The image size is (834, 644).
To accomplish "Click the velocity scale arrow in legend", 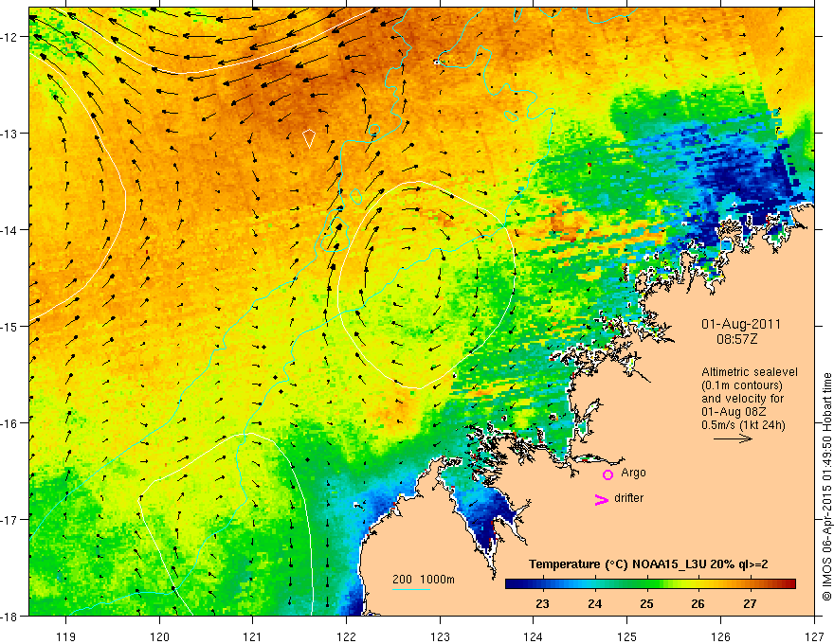I will 733,438.
